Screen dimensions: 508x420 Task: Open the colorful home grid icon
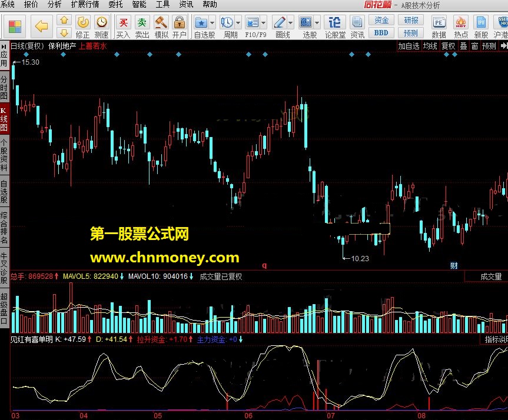[15, 26]
